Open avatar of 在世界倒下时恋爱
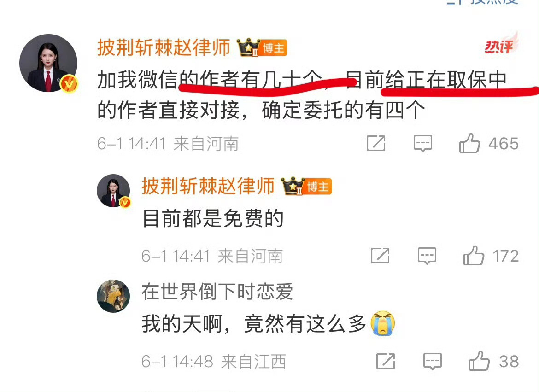Viewport: 539px width, 392px height. point(113,296)
